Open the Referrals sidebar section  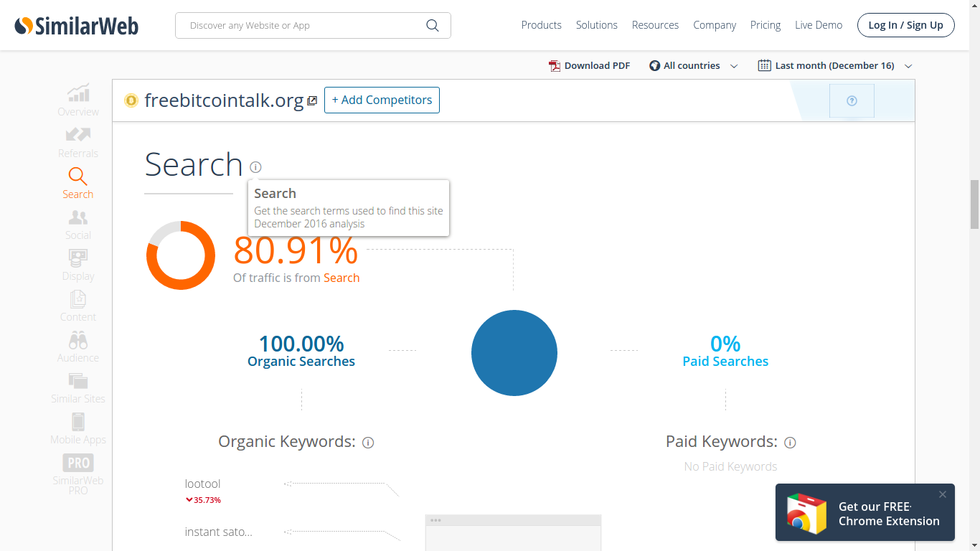[78, 142]
